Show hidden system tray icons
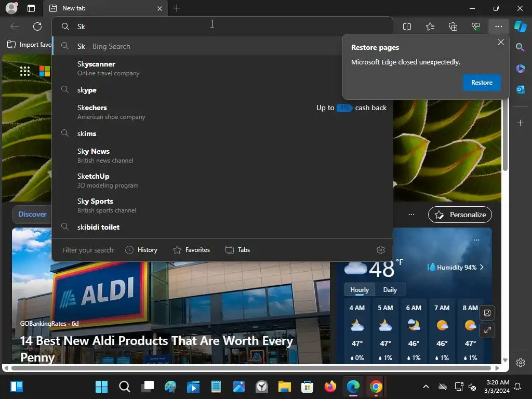The height and width of the screenshot is (399, 532). tap(426, 387)
